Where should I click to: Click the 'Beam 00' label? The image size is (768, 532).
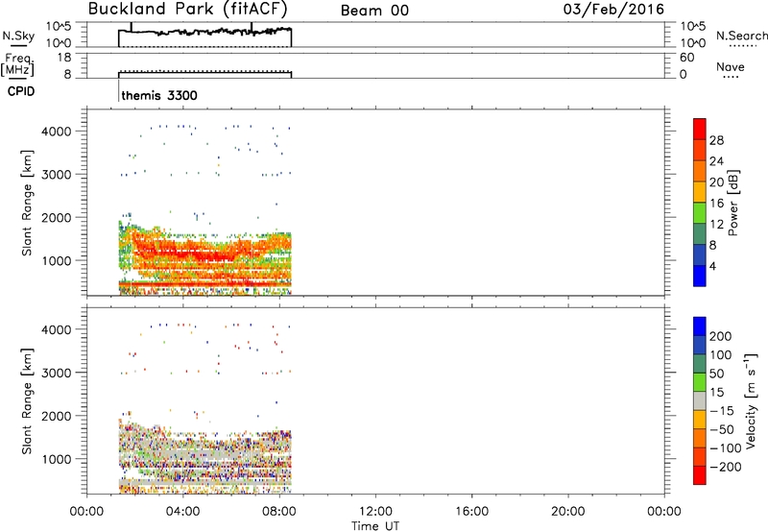click(374, 11)
